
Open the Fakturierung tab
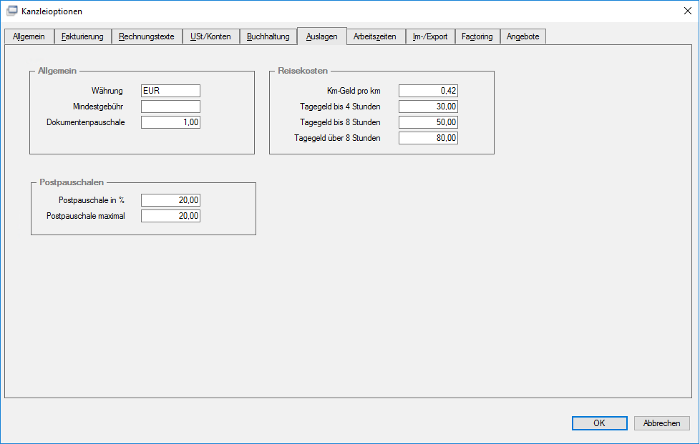[x=82, y=37]
